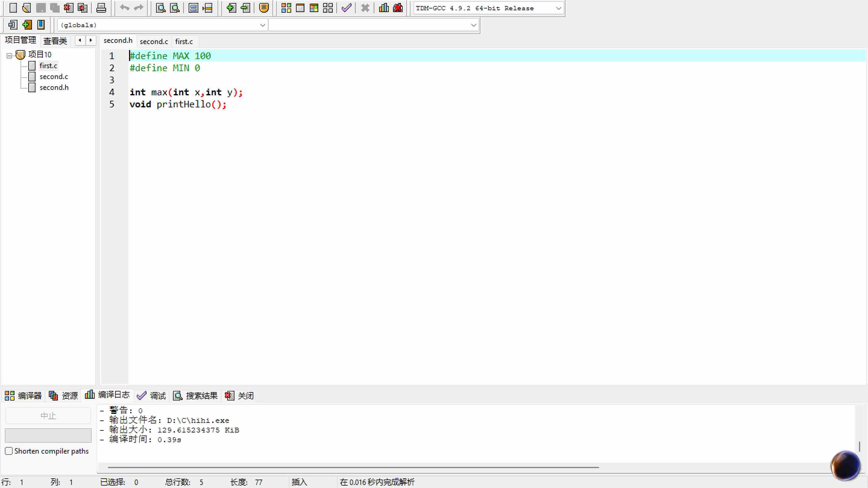The image size is (868, 488).
Task: Open first.c in the project tree
Action: [x=48, y=66]
